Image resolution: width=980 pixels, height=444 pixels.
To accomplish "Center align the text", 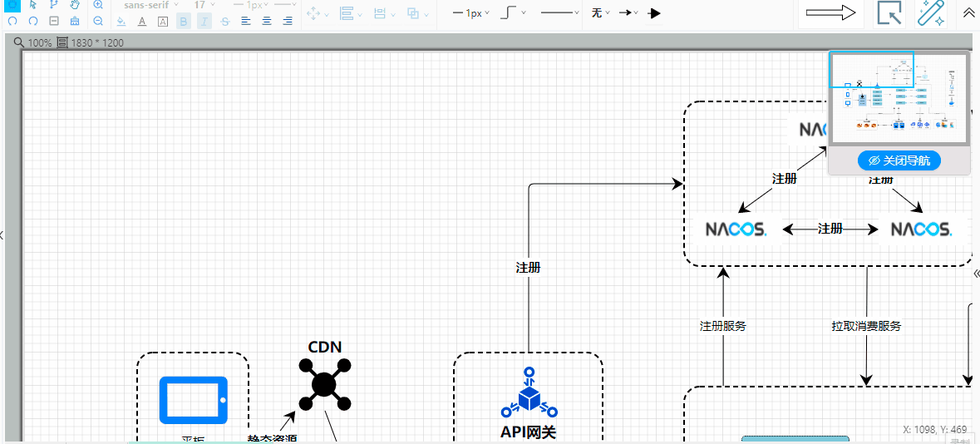I will [x=267, y=22].
